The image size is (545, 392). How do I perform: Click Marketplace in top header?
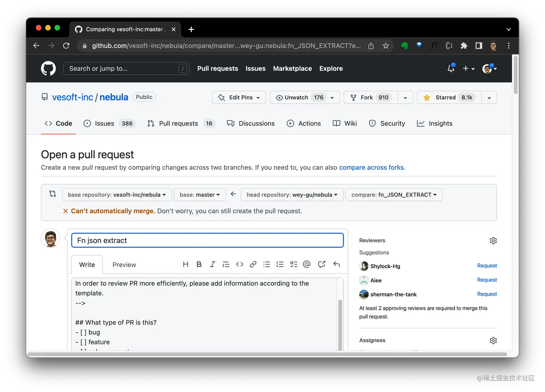point(292,69)
